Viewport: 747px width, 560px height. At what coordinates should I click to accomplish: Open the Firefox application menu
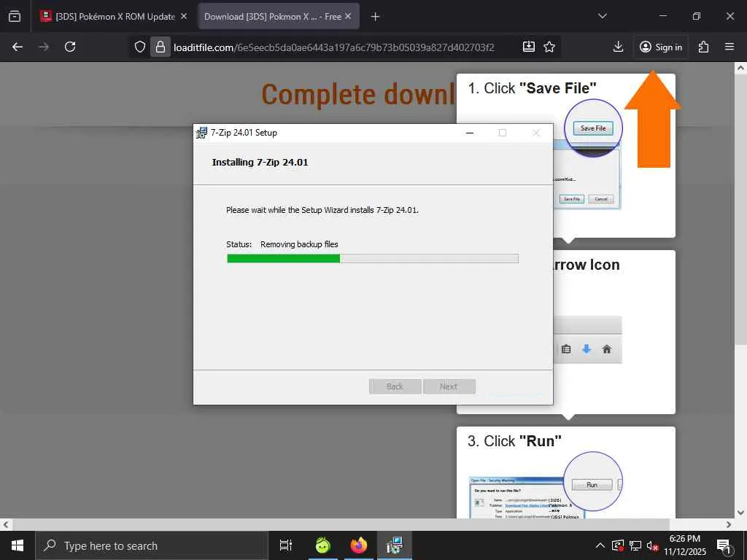729,47
